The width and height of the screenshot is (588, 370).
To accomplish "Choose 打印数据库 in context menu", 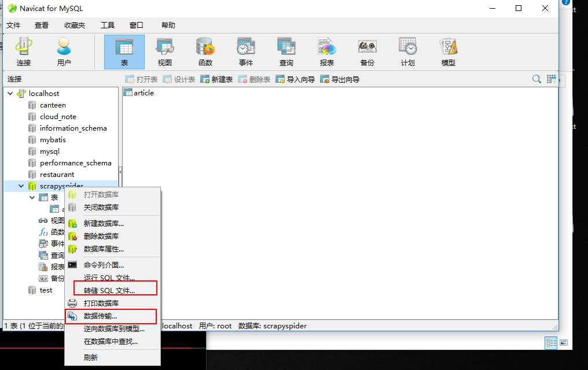I will pos(112,303).
